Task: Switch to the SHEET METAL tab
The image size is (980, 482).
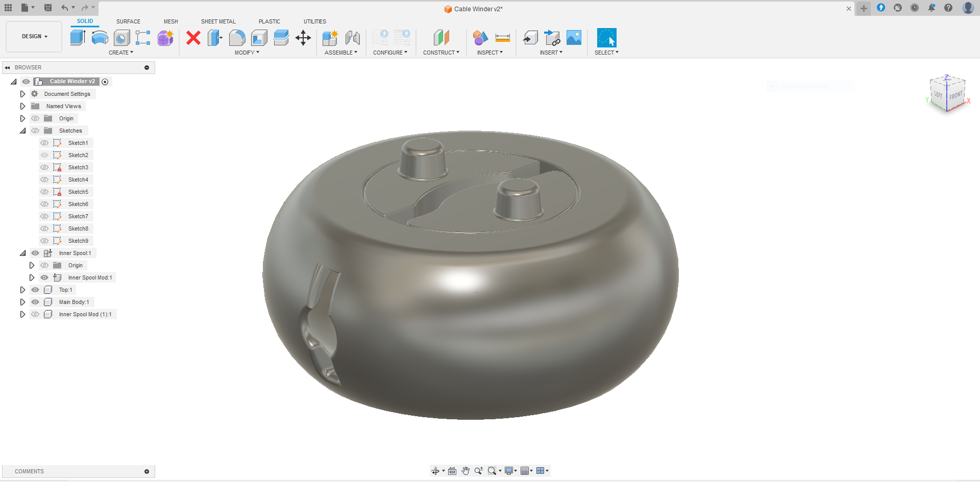Action: tap(218, 21)
